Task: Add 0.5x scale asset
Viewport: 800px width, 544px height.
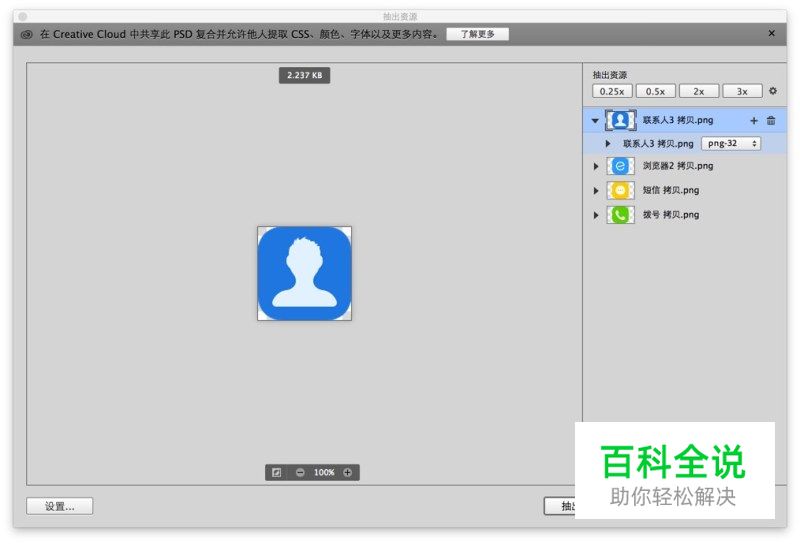Action: click(x=656, y=91)
